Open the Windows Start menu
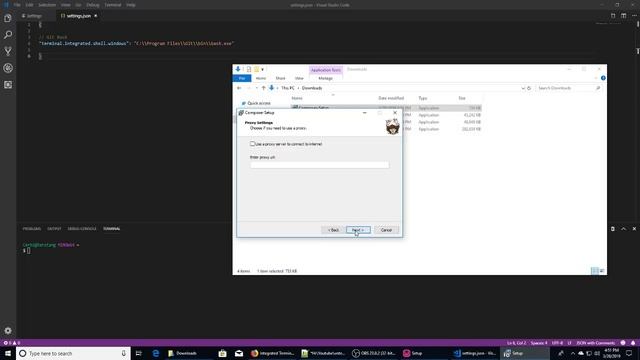The image size is (640, 360). (8, 353)
